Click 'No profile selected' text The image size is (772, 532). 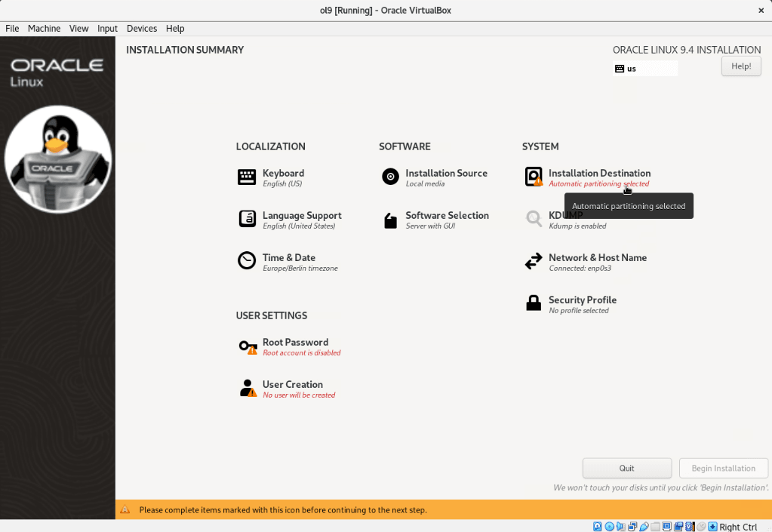[579, 311]
